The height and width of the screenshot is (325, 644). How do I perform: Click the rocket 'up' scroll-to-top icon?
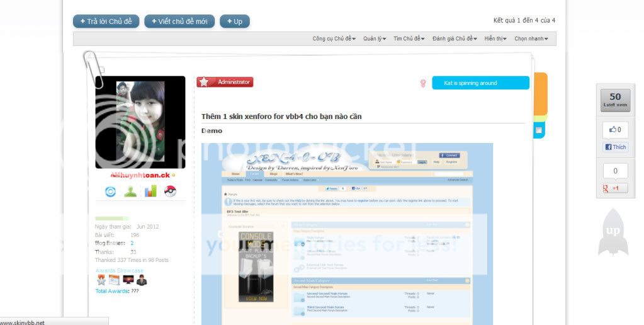coord(613,232)
